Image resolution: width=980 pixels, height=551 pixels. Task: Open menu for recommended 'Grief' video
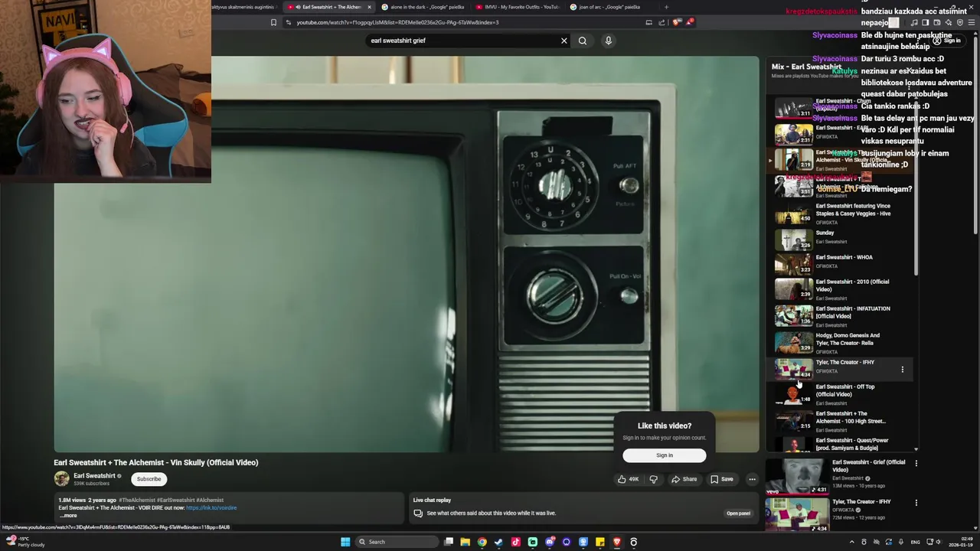[916, 463]
